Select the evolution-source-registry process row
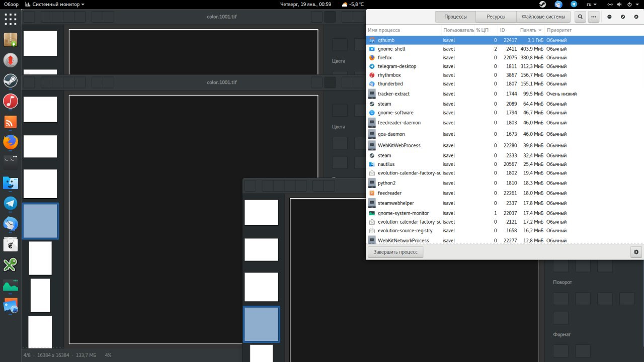Screen dimensions: 644x362 point(505,231)
